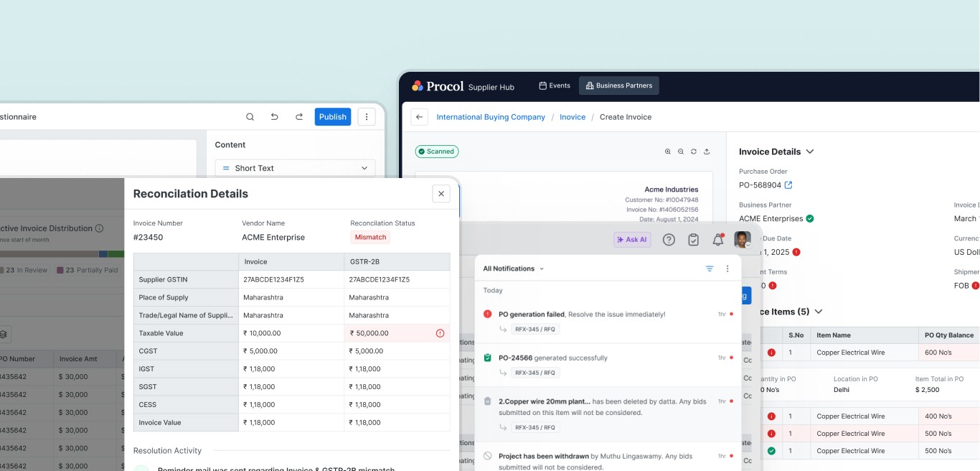Go to International Buying Company breadcrumb
Screen dimensions: 980x471
491,117
